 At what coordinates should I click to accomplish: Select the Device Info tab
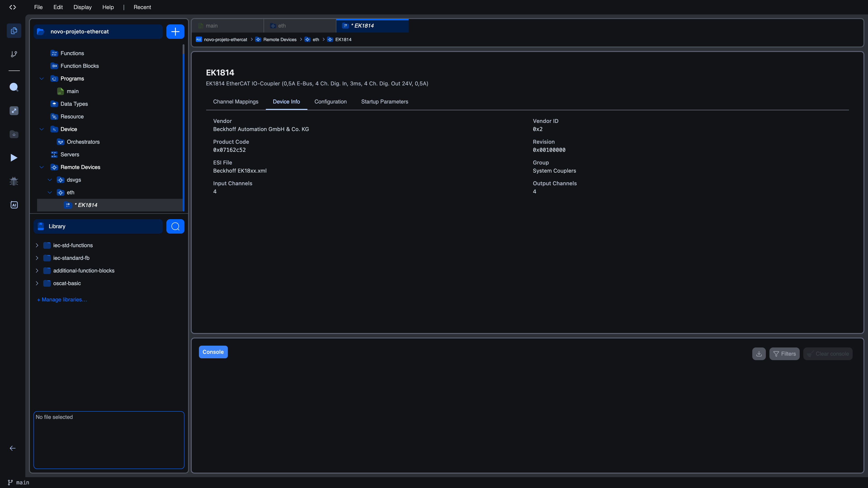coord(286,102)
